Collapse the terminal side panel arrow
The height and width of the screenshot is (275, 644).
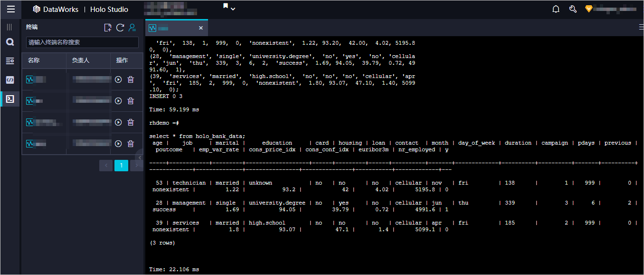(x=140, y=157)
